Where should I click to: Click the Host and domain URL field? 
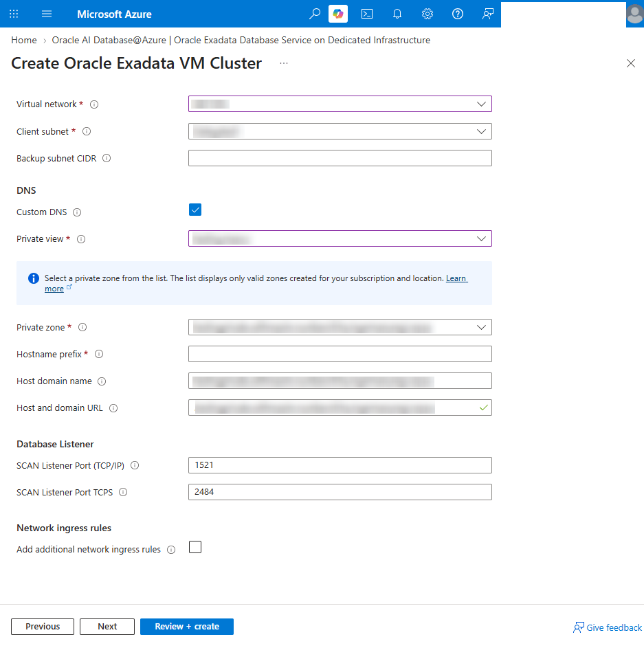[x=340, y=408]
